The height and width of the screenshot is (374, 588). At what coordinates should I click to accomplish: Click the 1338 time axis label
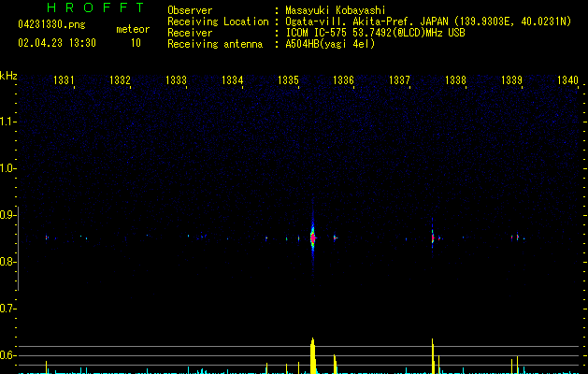pyautogui.click(x=455, y=80)
